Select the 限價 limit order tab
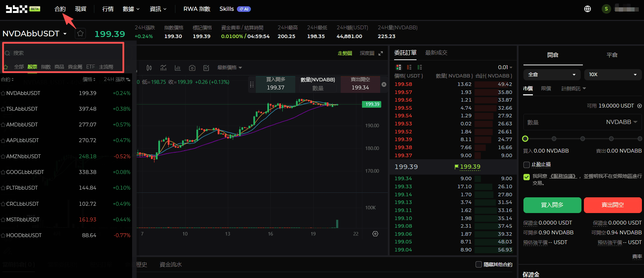 pyautogui.click(x=546, y=89)
